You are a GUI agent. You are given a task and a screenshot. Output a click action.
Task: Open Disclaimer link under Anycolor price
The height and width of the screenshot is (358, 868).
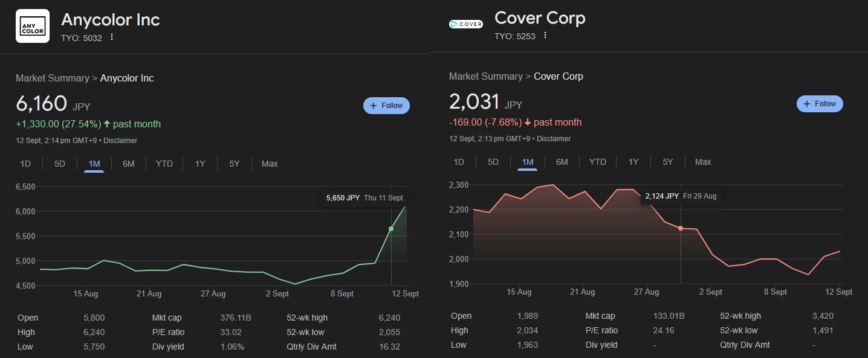[x=120, y=141]
